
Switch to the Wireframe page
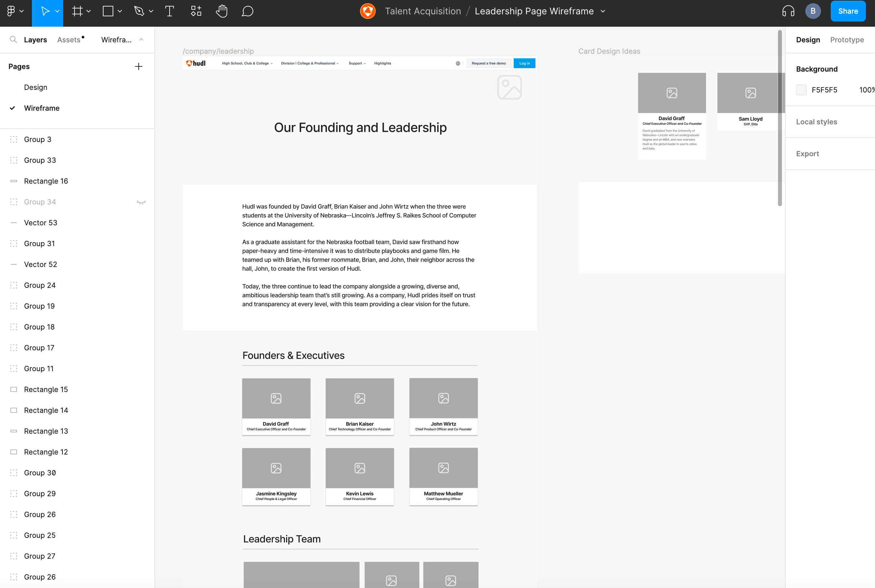click(x=42, y=108)
